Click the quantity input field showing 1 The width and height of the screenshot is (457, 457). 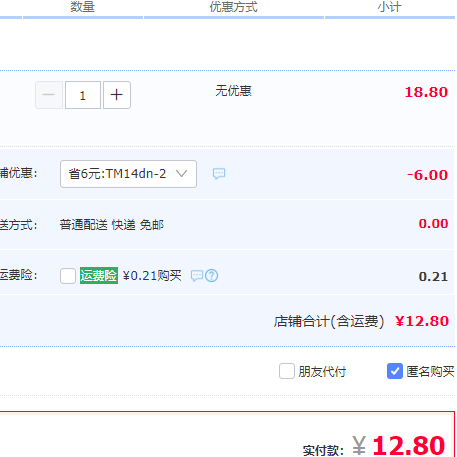(83, 95)
